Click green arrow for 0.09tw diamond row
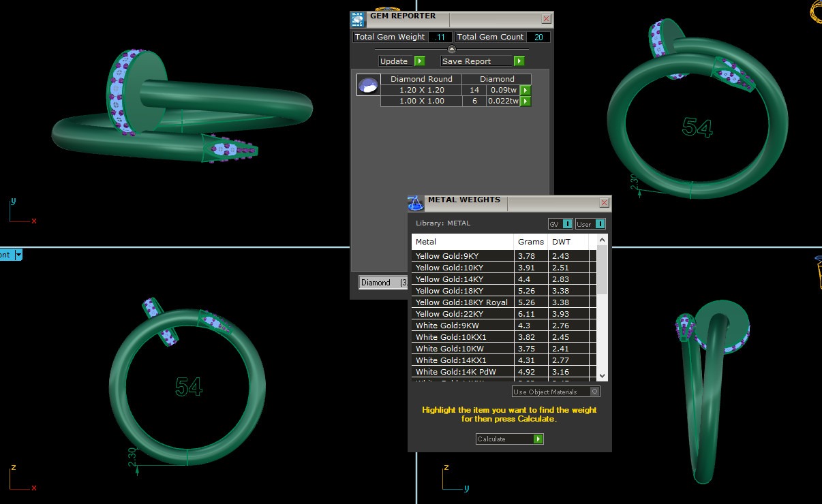 (526, 90)
